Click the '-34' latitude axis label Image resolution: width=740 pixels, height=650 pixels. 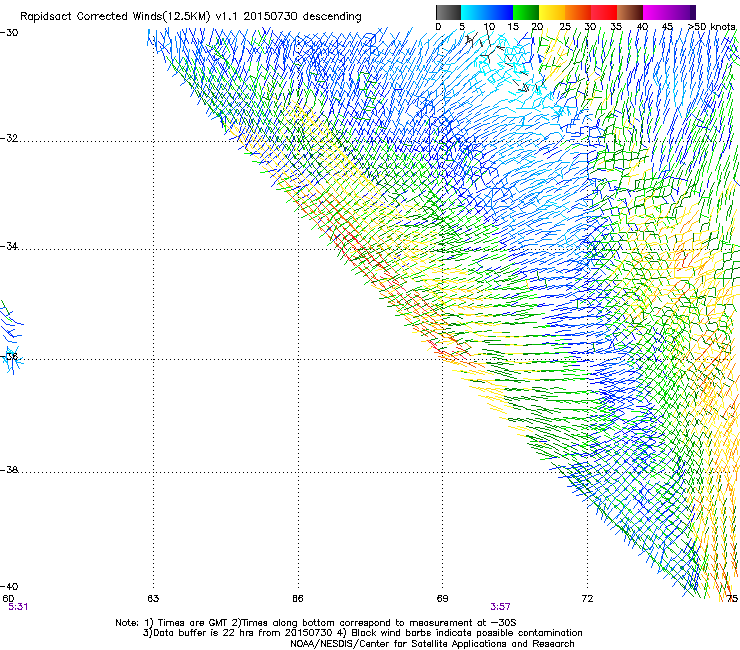(9, 246)
